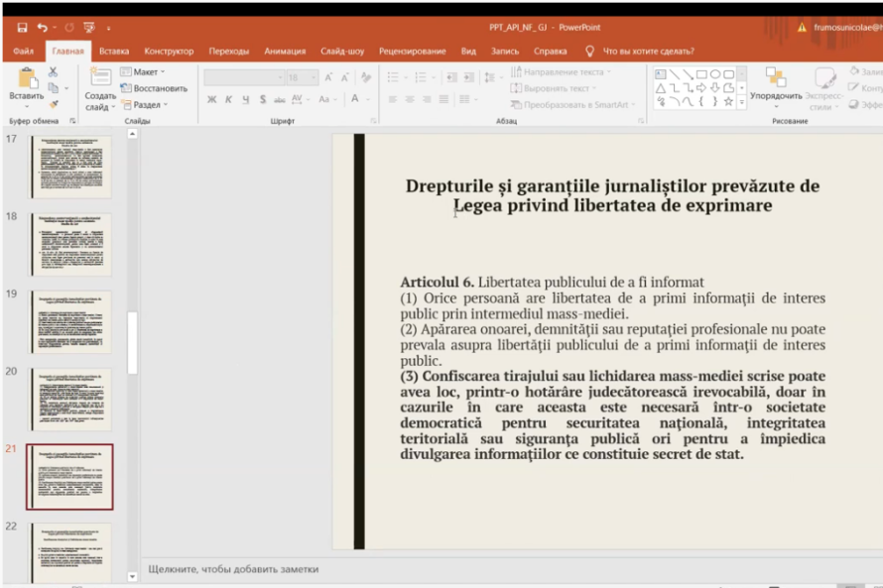This screenshot has height=588, width=883.
Task: Select slide 19 thumbnail
Action: 70,321
